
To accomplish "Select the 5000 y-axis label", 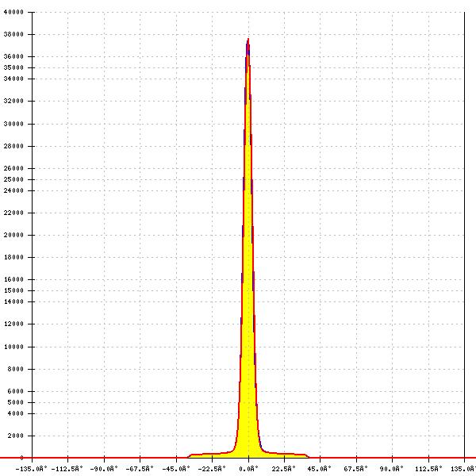I will [x=15, y=402].
